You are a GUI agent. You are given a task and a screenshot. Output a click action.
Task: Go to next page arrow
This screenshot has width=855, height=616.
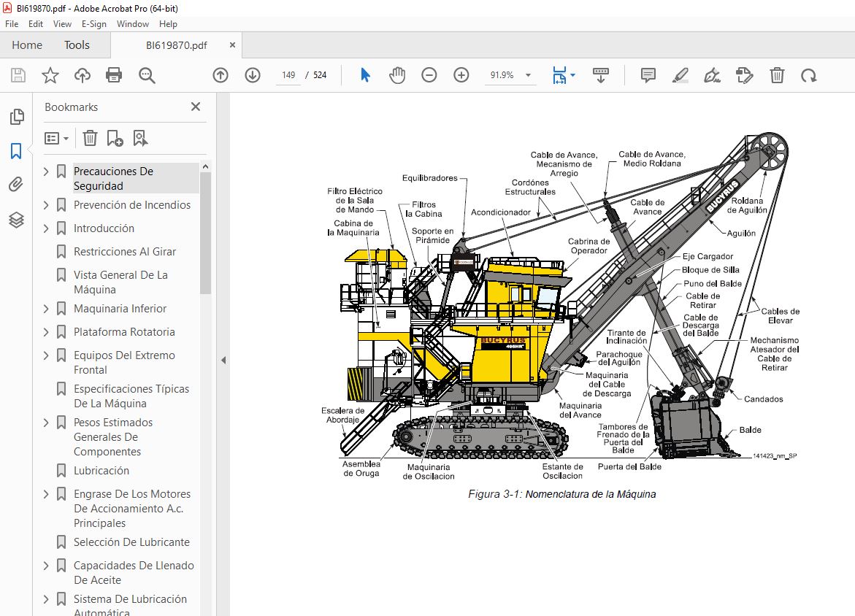pos(253,75)
